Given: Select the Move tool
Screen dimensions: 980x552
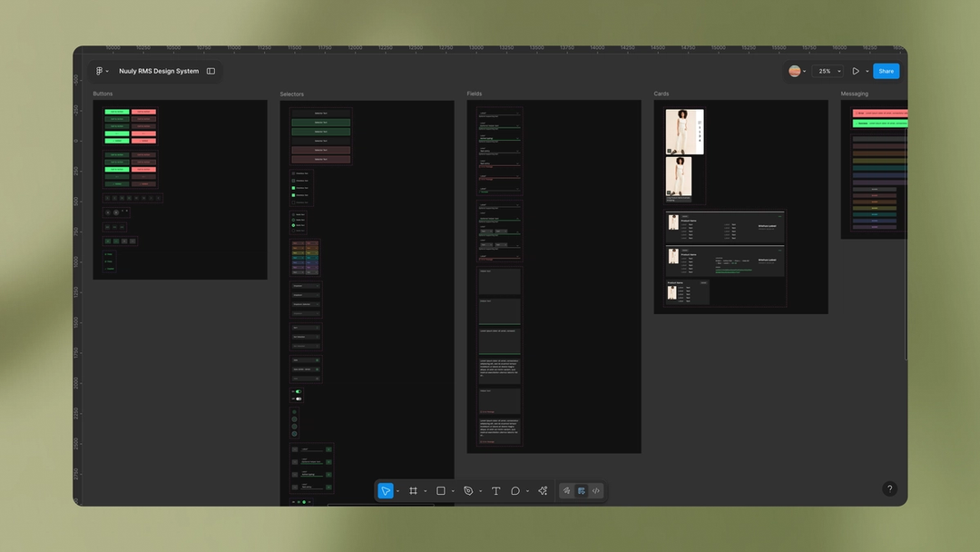Looking at the screenshot, I should coord(386,490).
